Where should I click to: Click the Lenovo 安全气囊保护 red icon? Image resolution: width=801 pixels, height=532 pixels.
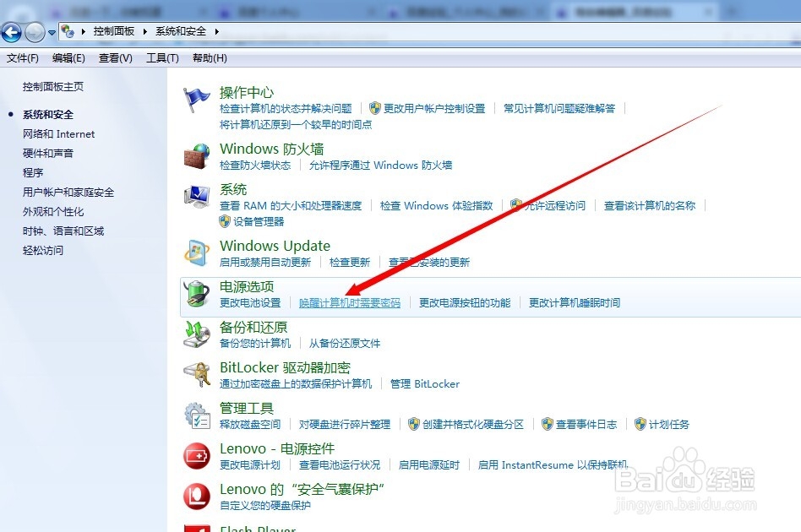click(x=197, y=497)
